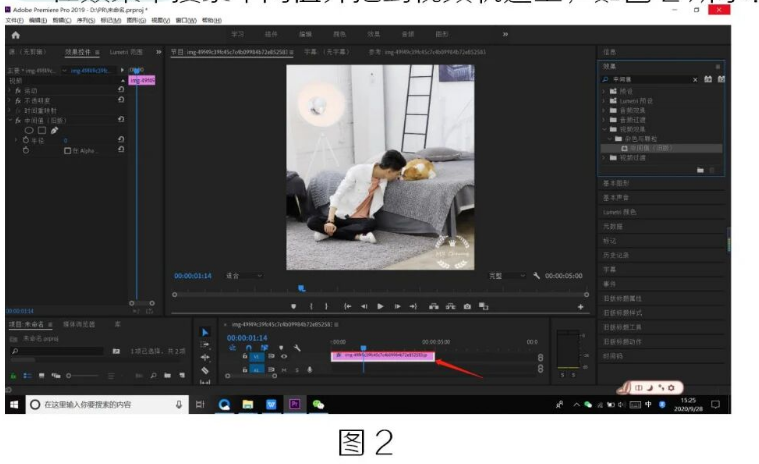
Task: Create an ellipse mask in 中间值 effect
Action: pos(29,130)
